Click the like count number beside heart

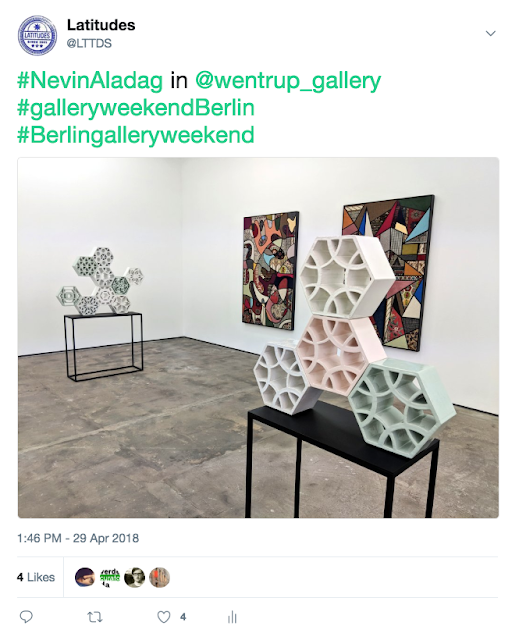click(x=183, y=617)
